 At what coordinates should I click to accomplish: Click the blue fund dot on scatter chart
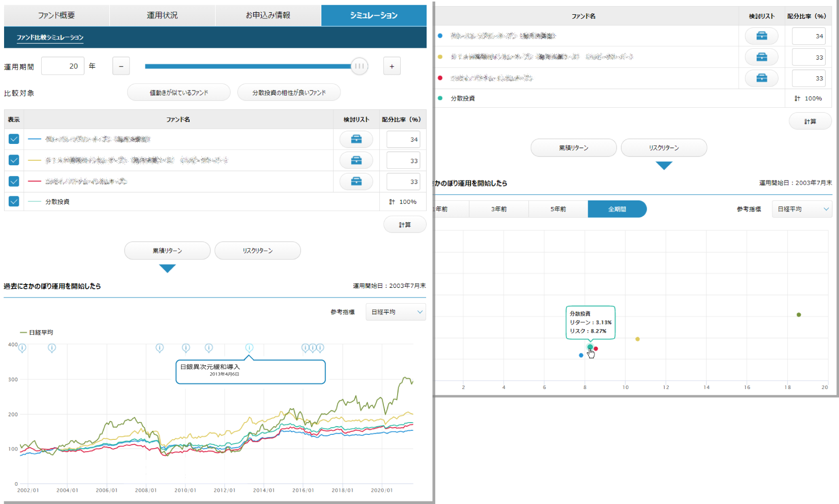(x=581, y=355)
